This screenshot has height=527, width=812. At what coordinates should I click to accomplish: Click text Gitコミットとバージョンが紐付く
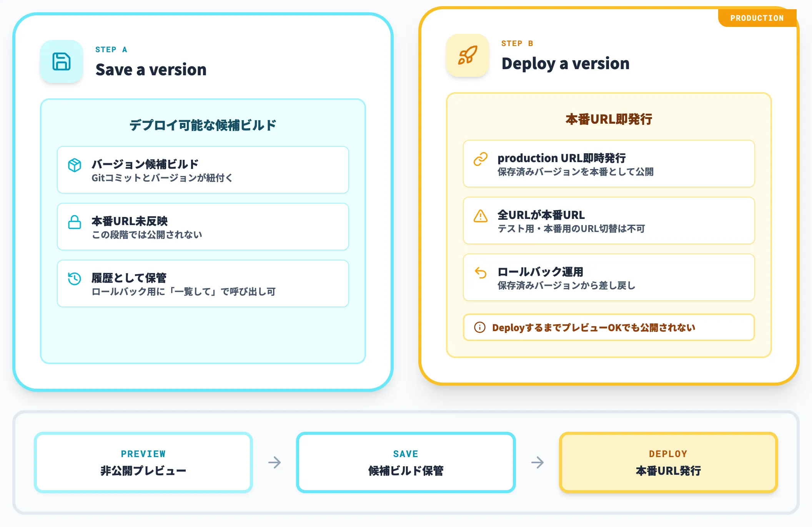pos(162,178)
